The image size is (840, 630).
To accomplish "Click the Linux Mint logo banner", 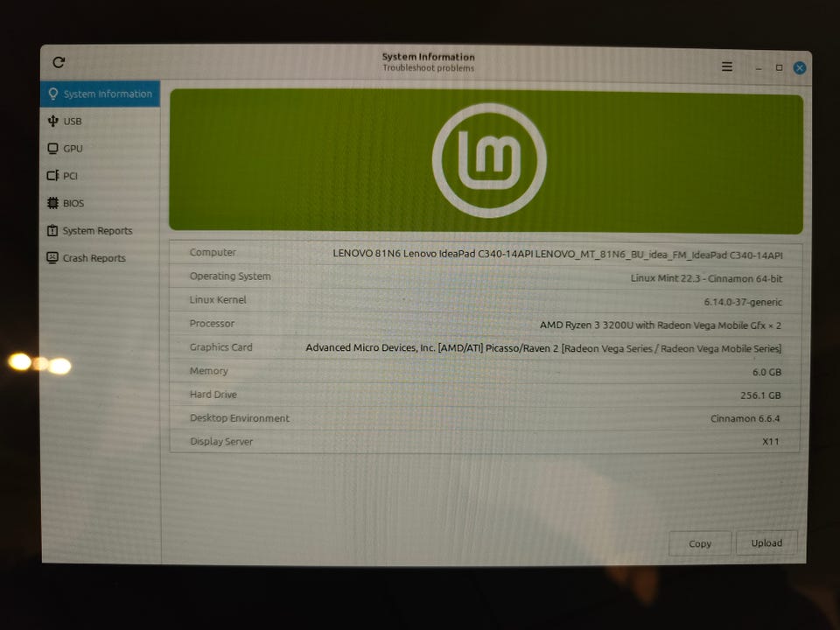I will pos(486,161).
